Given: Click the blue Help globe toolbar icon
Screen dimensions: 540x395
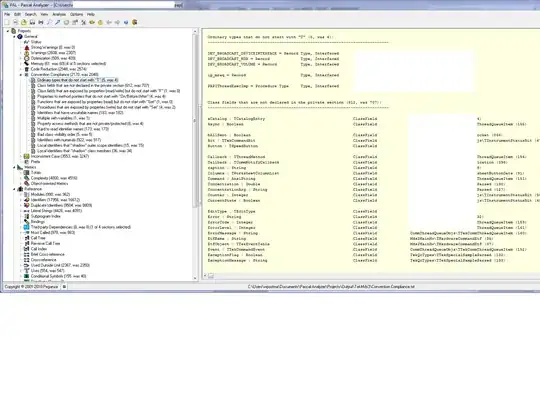Looking at the screenshot, I should (126, 22).
